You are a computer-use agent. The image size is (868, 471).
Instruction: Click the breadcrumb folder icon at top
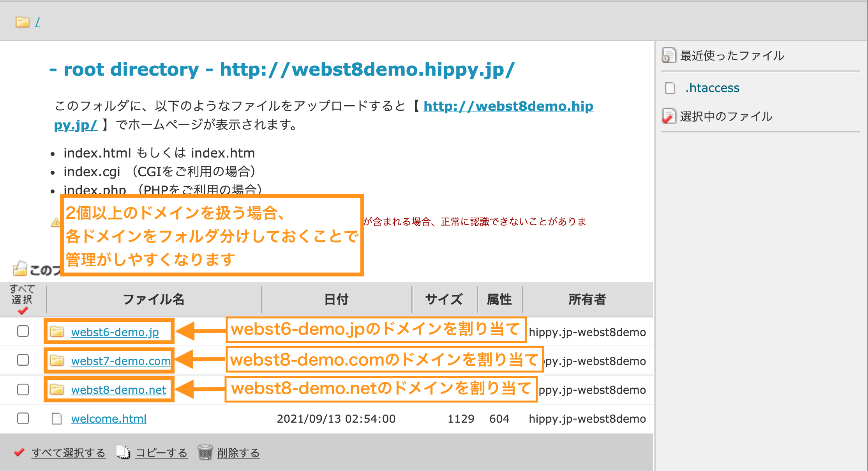(x=22, y=22)
